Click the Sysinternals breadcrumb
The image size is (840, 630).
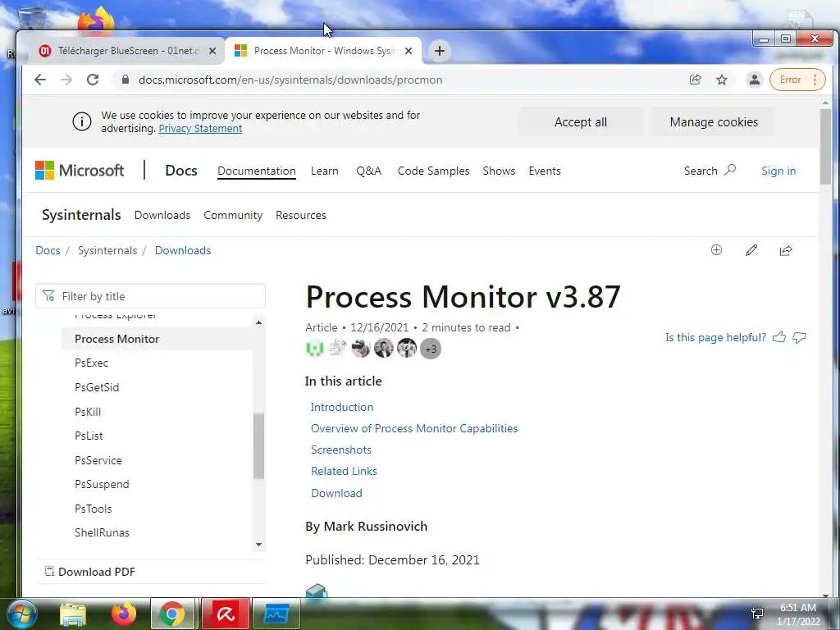107,250
